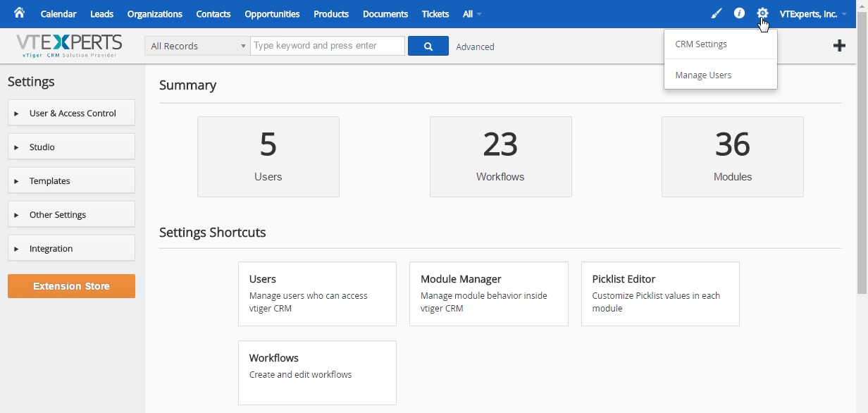
Task: Click the Settings sidebar title
Action: pyautogui.click(x=31, y=82)
